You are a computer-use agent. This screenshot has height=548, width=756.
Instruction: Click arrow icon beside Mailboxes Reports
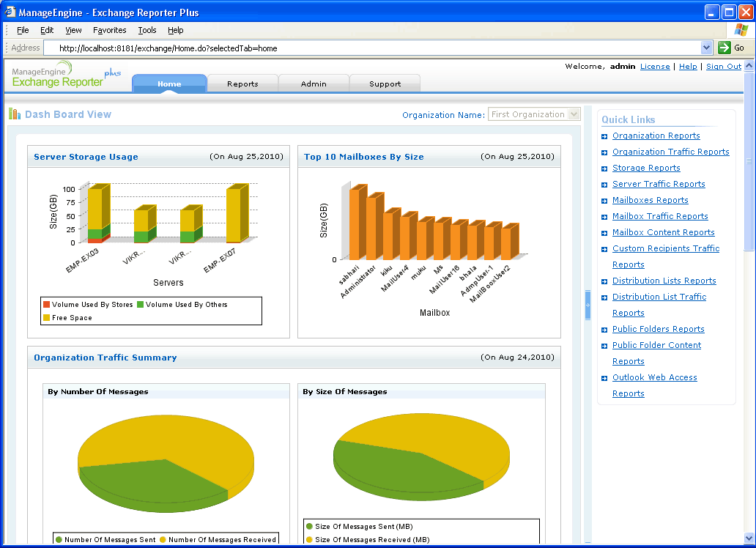(x=604, y=201)
